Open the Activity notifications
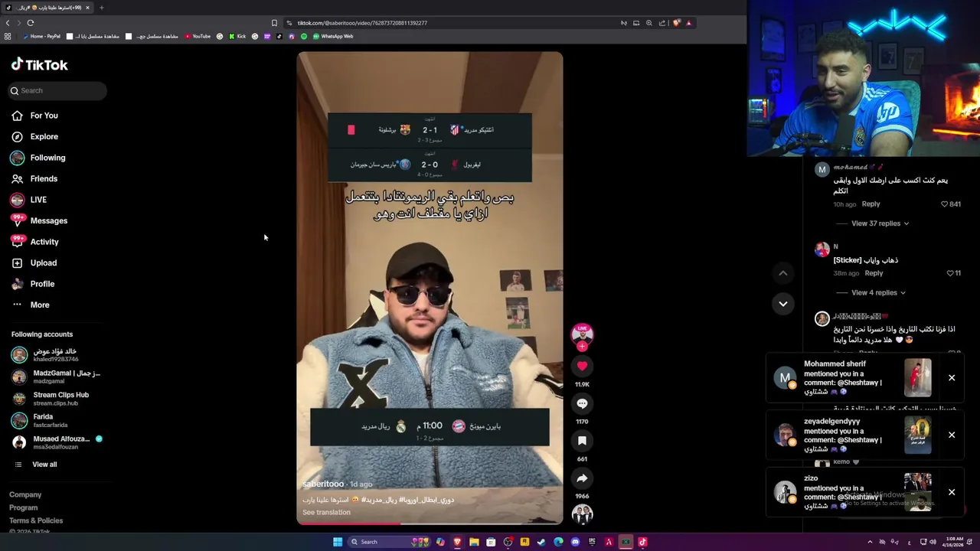This screenshot has width=980, height=551. pyautogui.click(x=35, y=242)
